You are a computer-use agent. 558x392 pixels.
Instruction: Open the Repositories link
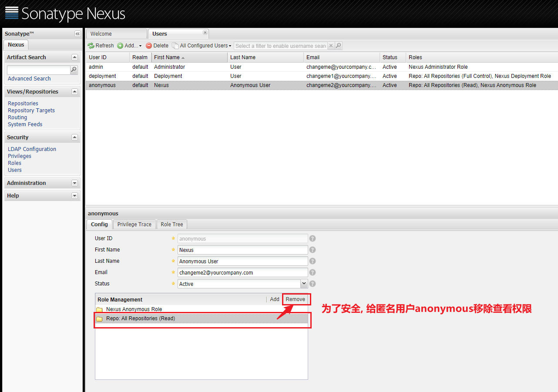click(23, 104)
